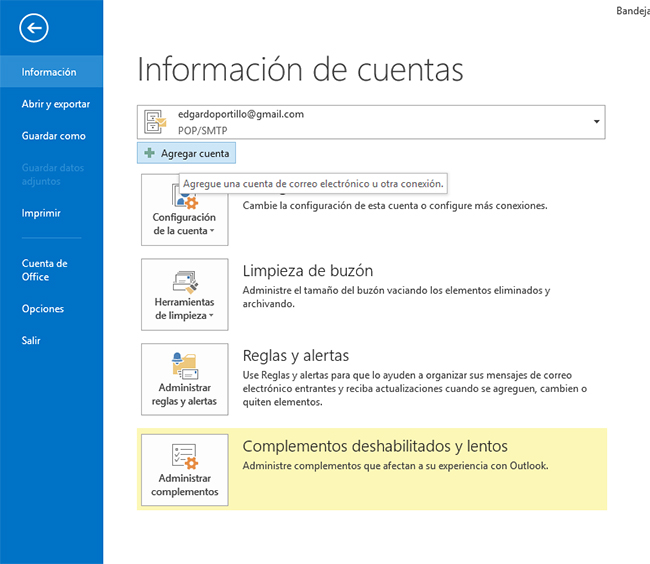Click the Administrar reglas y alertas icon
The image size is (650, 564).
point(185,366)
